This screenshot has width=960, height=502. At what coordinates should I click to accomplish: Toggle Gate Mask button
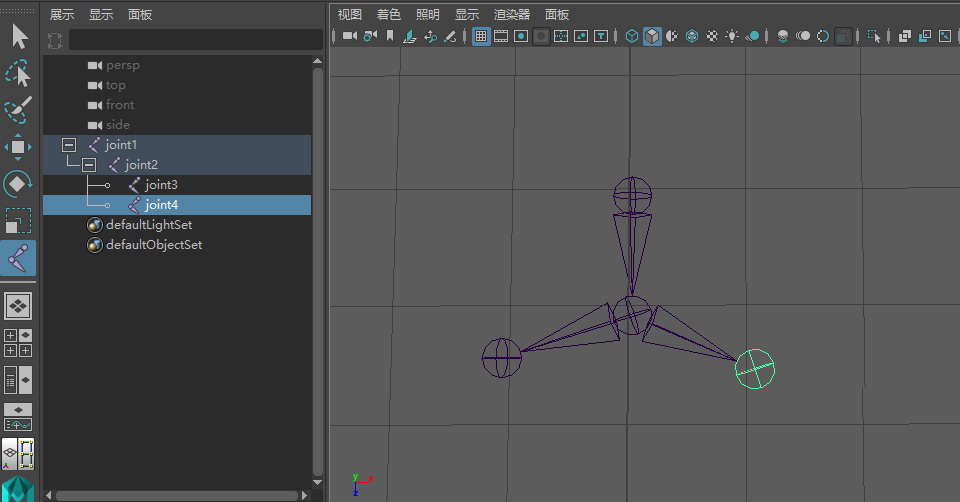click(541, 36)
